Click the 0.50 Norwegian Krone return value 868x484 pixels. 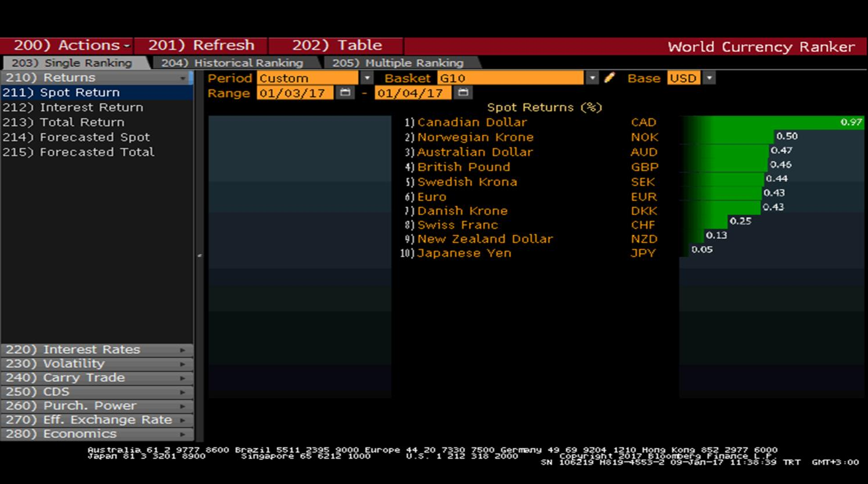tap(787, 136)
